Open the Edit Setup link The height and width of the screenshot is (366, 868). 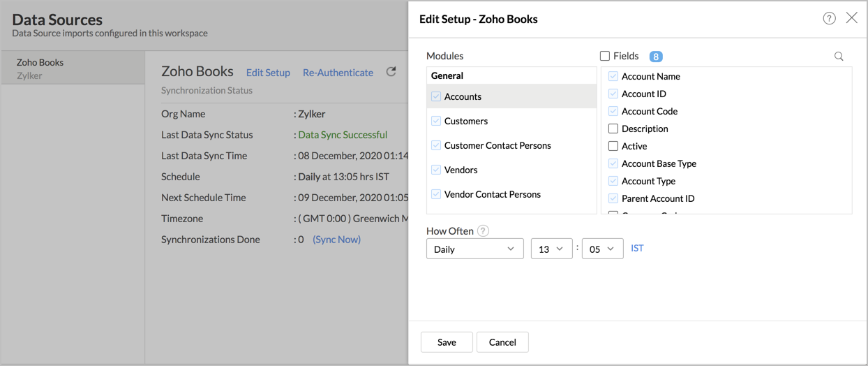268,73
